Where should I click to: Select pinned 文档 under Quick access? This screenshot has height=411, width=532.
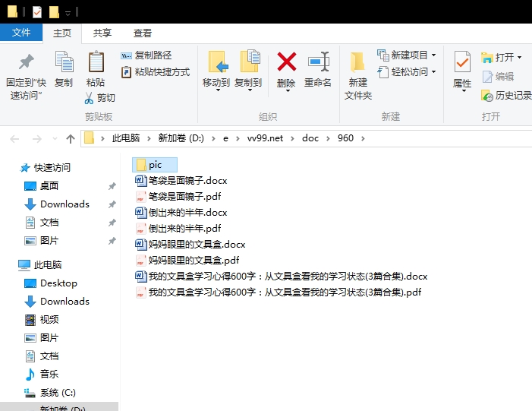pos(49,223)
